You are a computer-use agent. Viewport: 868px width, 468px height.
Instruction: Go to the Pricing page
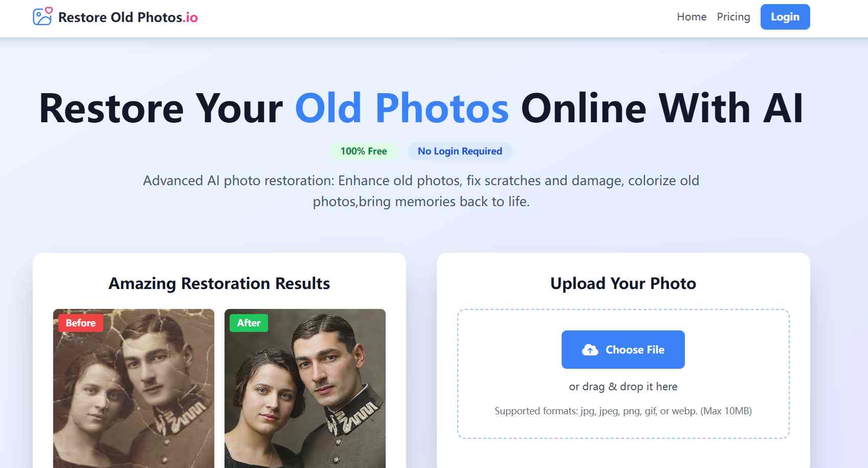pyautogui.click(x=733, y=17)
